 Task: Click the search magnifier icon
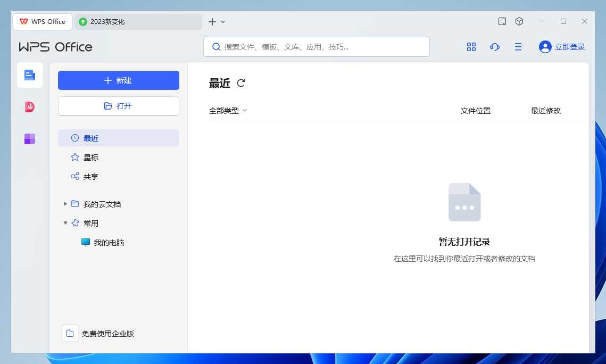point(217,47)
